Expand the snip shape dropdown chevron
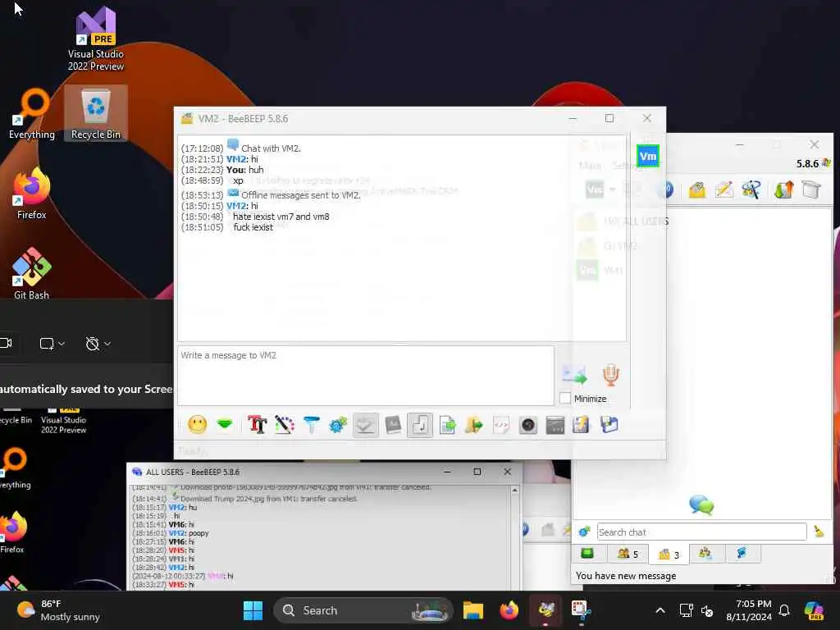The width and height of the screenshot is (840, 630). [62, 344]
